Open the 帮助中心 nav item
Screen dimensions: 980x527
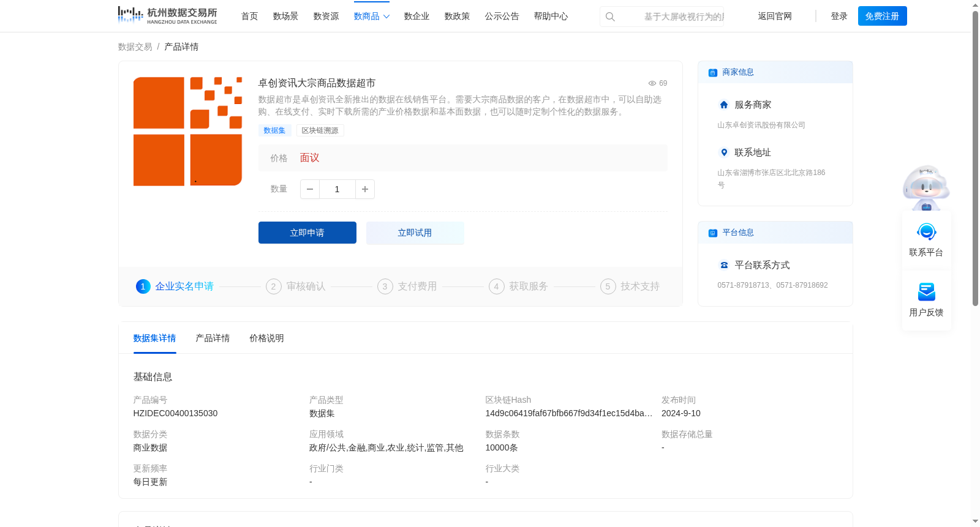pyautogui.click(x=551, y=17)
